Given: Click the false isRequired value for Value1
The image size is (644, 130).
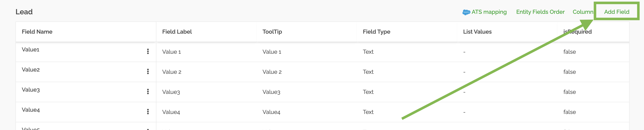Looking at the screenshot, I should (x=570, y=52).
